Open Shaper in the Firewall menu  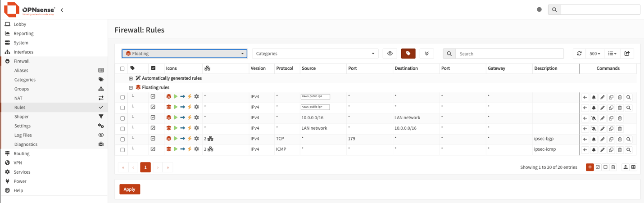[x=54, y=117]
